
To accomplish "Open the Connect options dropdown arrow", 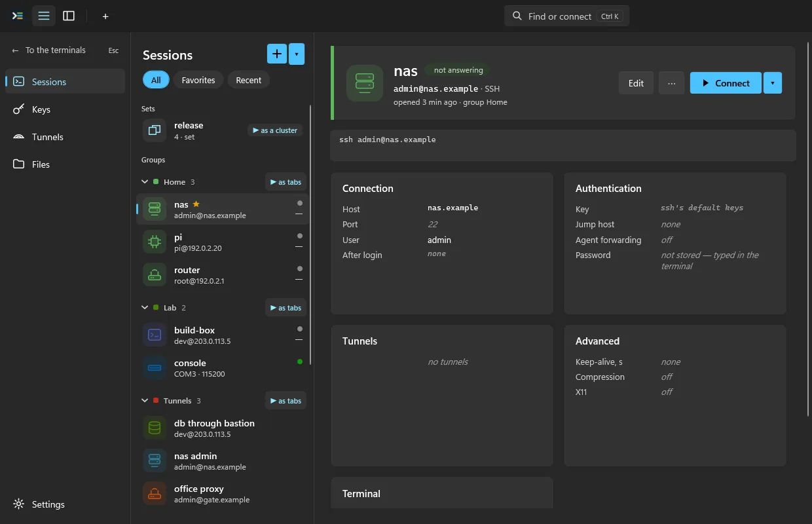I will [773, 83].
